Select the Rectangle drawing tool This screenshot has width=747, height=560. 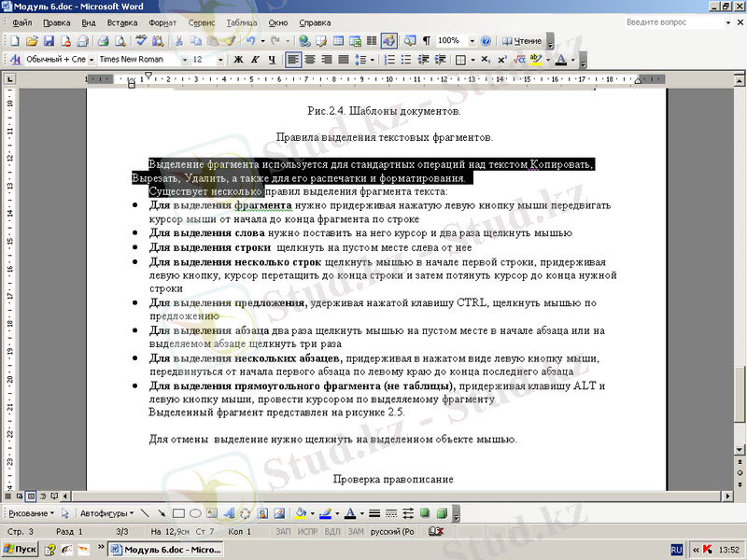(x=178, y=513)
